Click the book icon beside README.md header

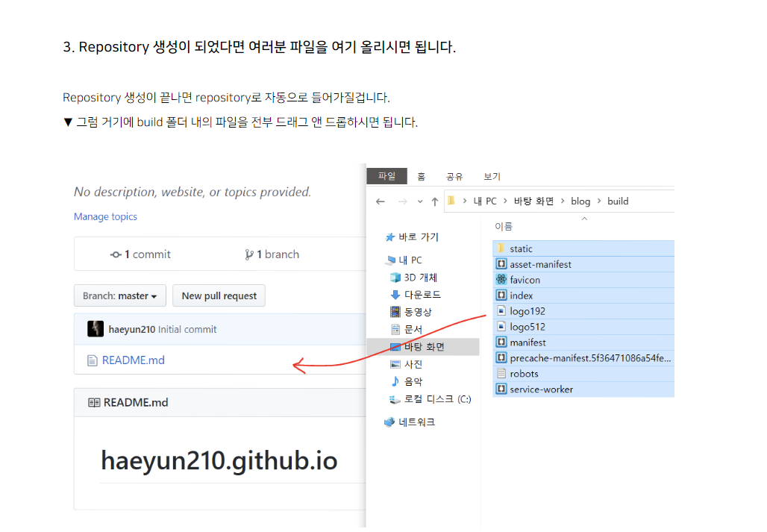[94, 402]
